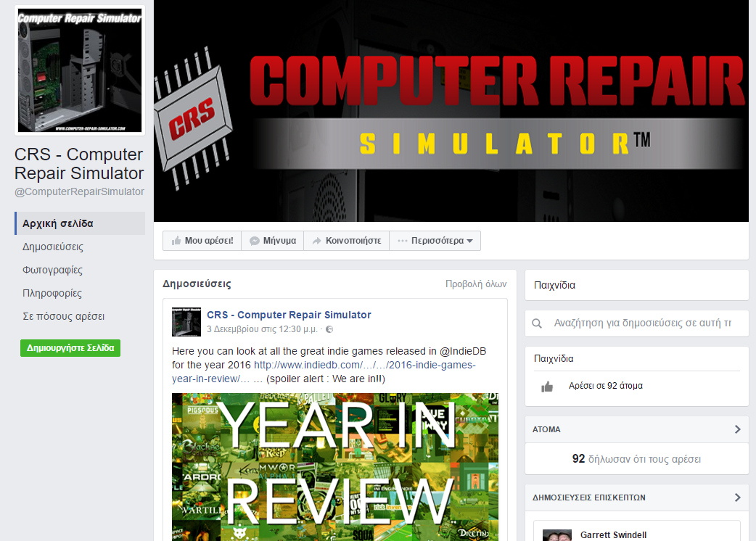756x541 pixels.
Task: Click the Αρέσει σε 92 άτομα text
Action: click(x=606, y=386)
